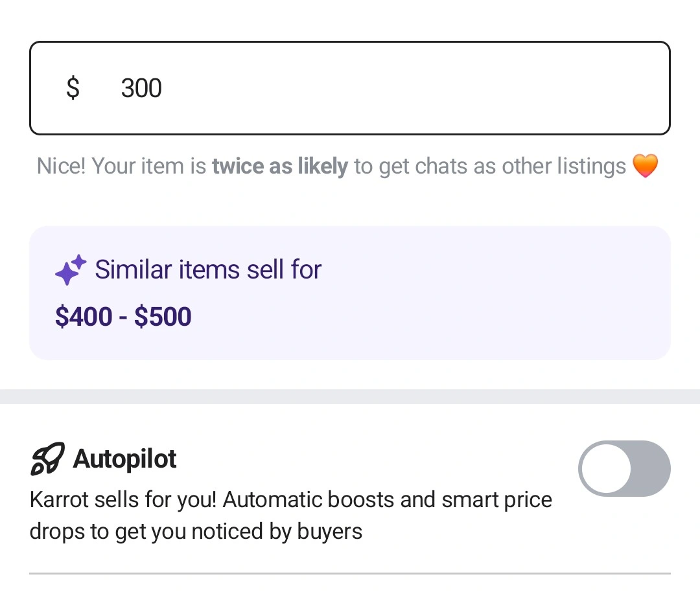This screenshot has width=700, height=592.
Task: Click the price input field showing 300
Action: pos(349,88)
